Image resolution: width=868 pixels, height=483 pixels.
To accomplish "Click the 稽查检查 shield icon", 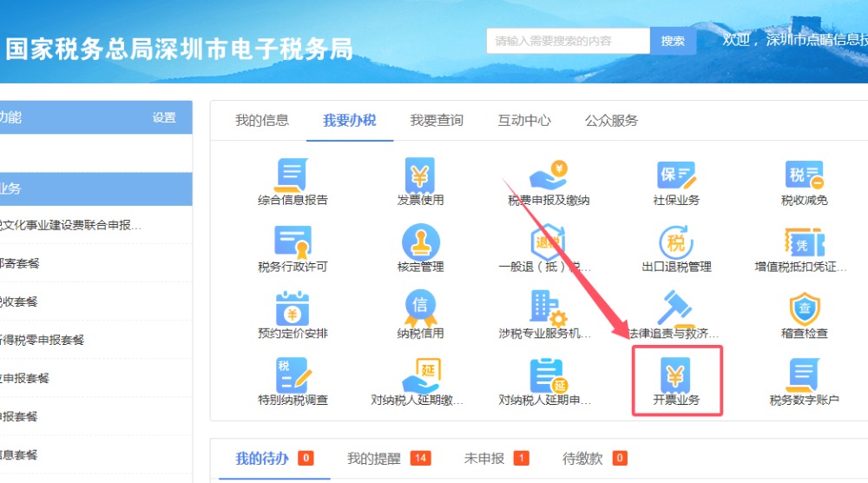I will pos(804,309).
